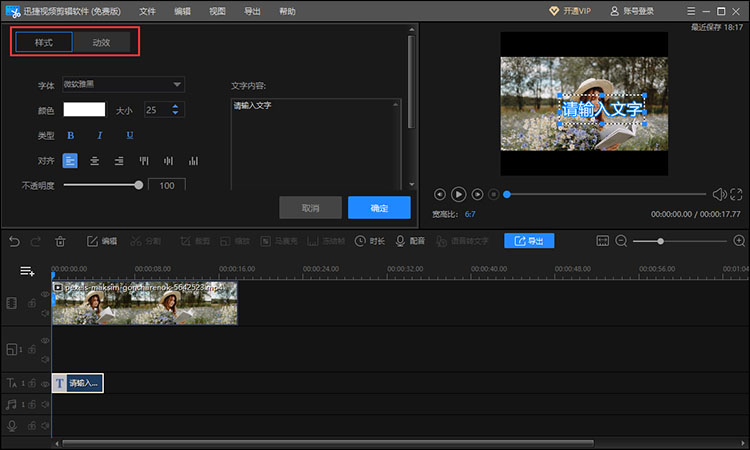Select center text alignment
Viewport: 750px width, 450px height.
point(95,161)
